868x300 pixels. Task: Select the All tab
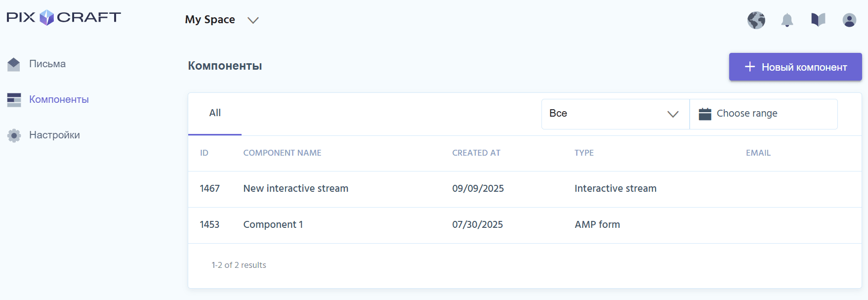coord(215,113)
